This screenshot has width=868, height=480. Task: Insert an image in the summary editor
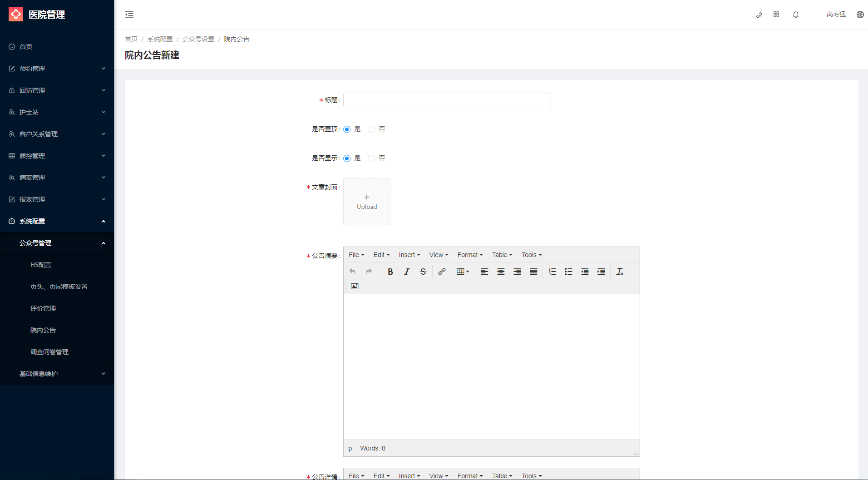355,286
